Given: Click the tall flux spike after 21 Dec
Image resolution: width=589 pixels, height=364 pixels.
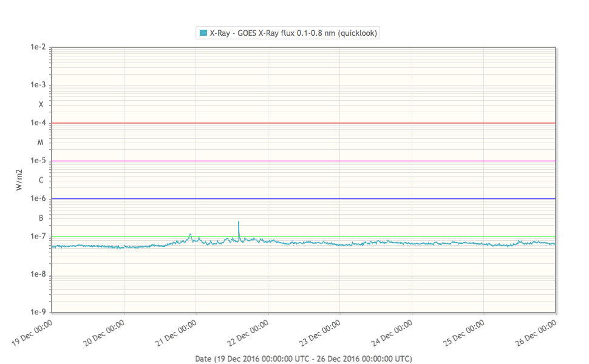Looking at the screenshot, I should (239, 230).
